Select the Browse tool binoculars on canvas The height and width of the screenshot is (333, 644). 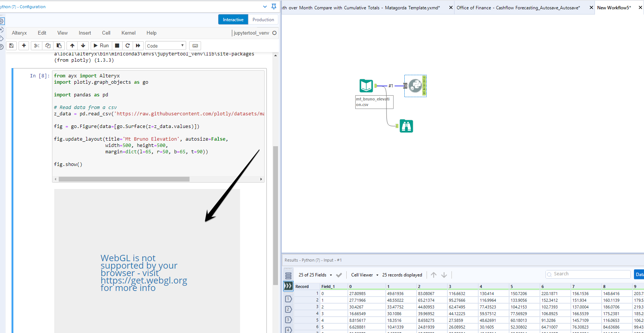[406, 126]
